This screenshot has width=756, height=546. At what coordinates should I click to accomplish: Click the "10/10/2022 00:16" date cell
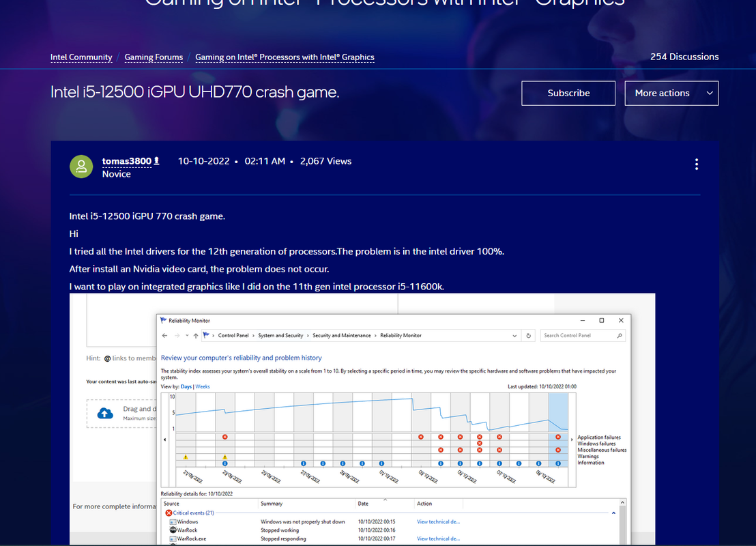pos(377,530)
